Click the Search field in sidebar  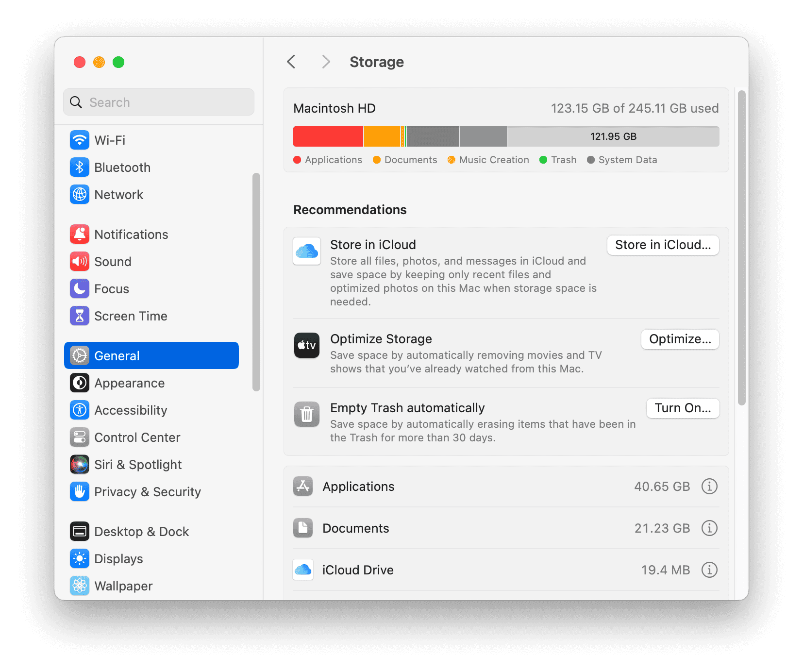point(159,102)
